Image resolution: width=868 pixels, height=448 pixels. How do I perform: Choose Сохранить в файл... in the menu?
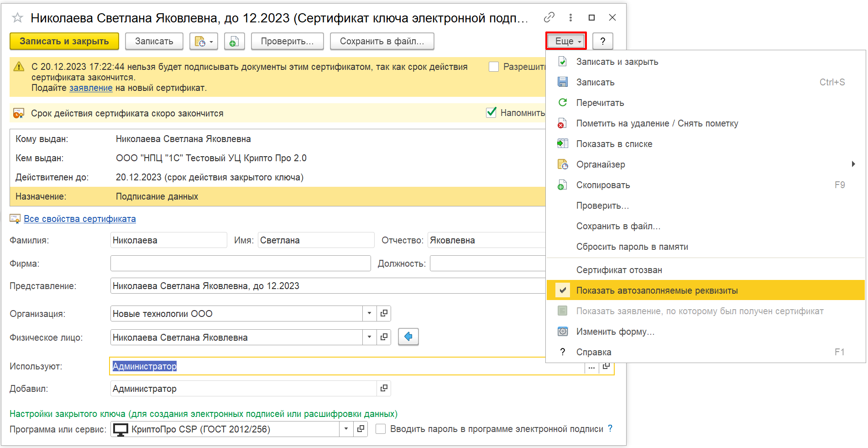(706, 226)
